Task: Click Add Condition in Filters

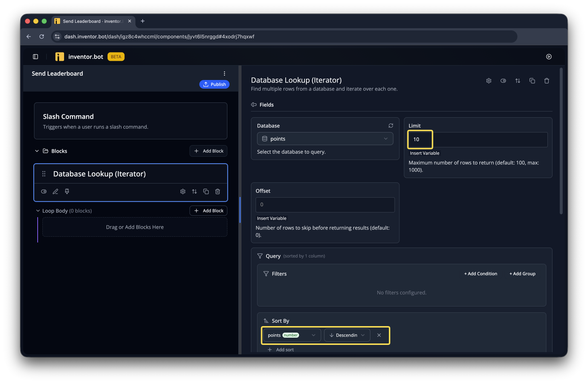Action: coord(480,274)
